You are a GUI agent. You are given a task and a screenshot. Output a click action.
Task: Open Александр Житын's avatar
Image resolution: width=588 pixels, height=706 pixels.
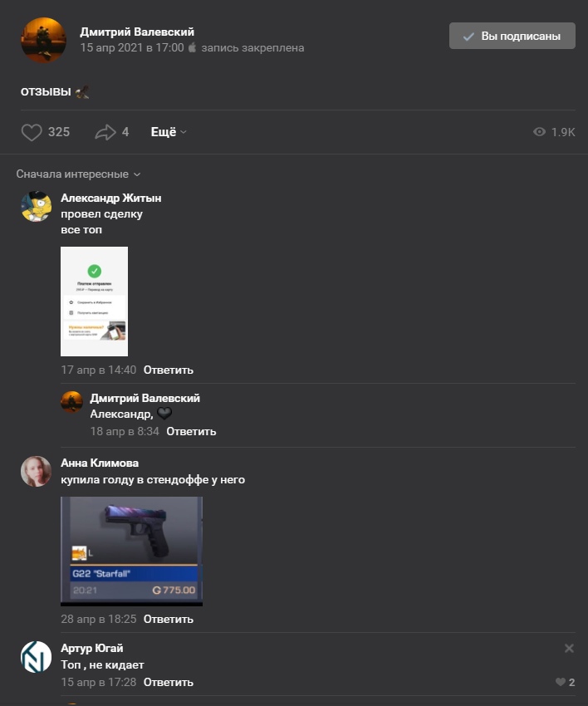pos(36,207)
